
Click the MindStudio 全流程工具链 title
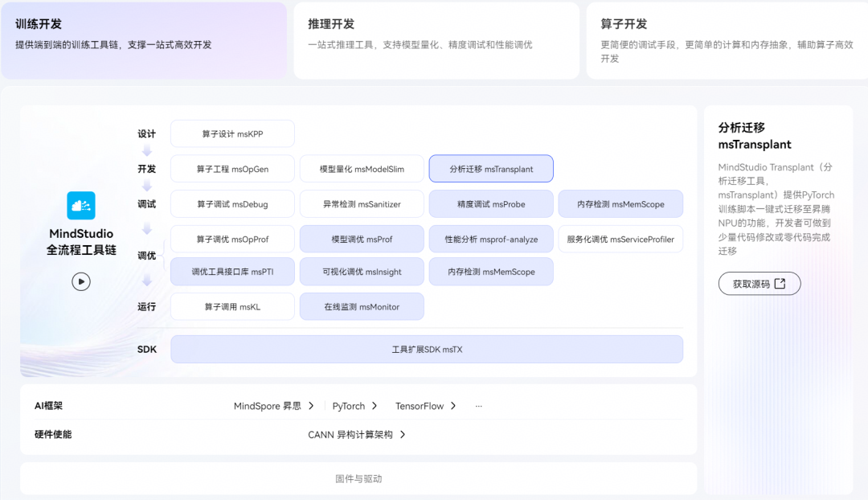coord(81,242)
